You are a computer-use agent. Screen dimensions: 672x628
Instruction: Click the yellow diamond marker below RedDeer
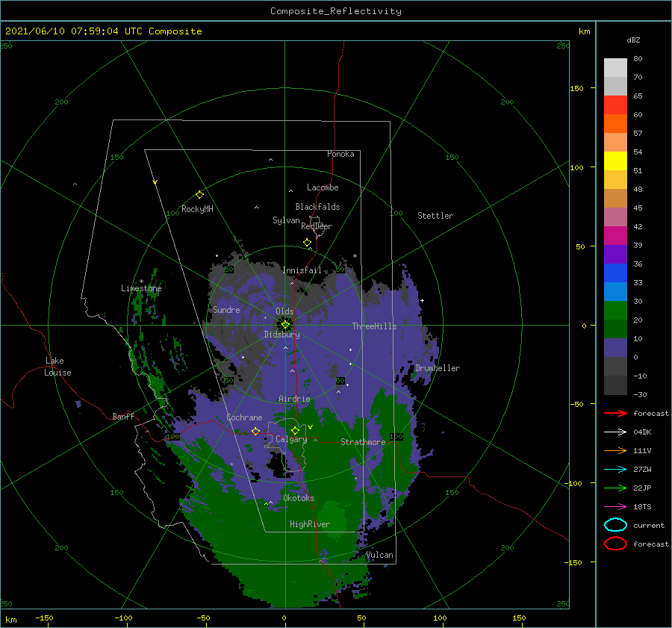[x=307, y=243]
